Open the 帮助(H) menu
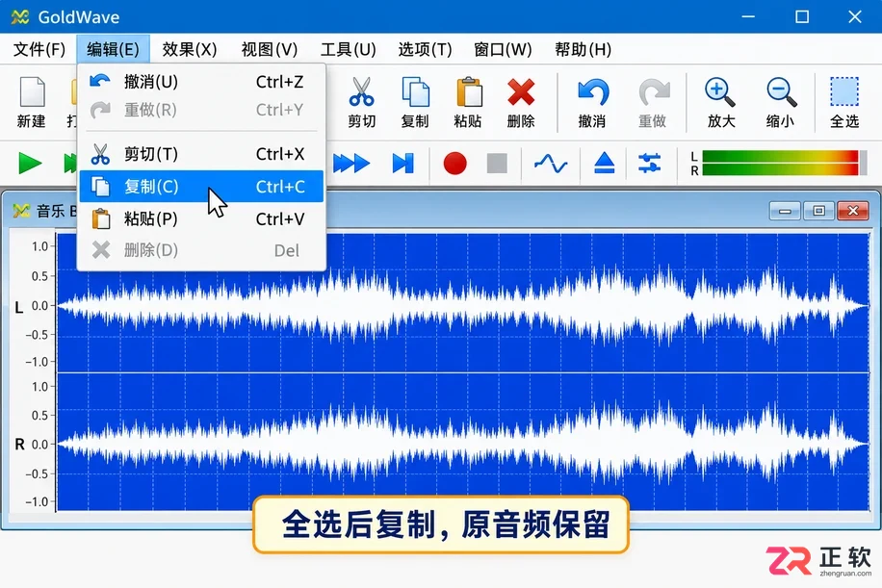Viewport: 882px width, 588px height. point(583,49)
